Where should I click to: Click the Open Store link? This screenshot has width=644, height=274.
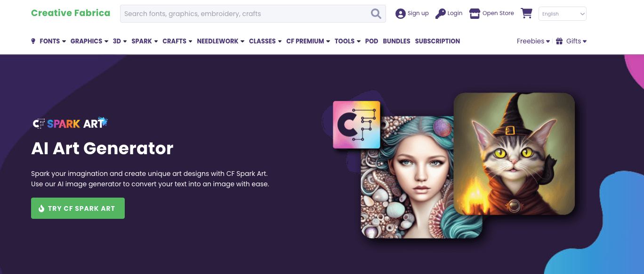[x=498, y=13]
